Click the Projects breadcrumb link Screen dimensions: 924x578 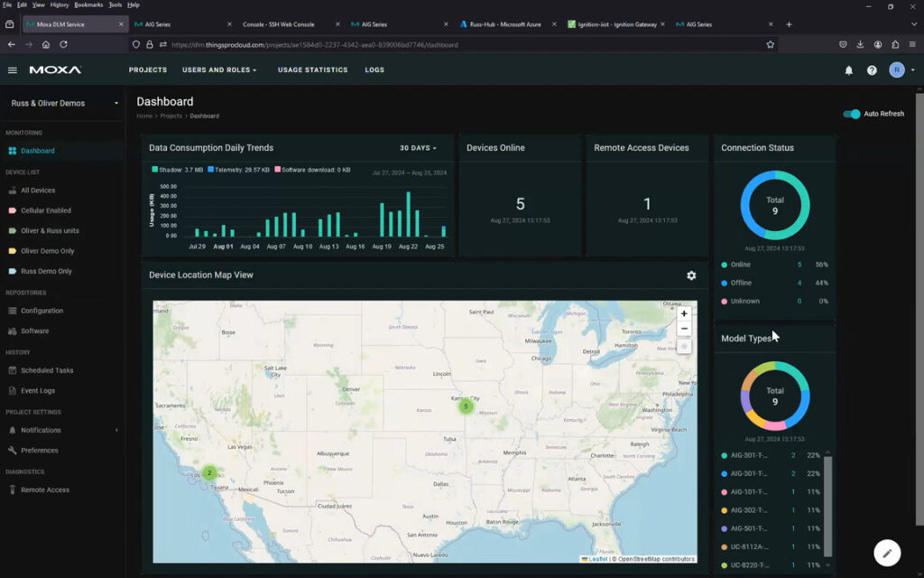pyautogui.click(x=171, y=116)
